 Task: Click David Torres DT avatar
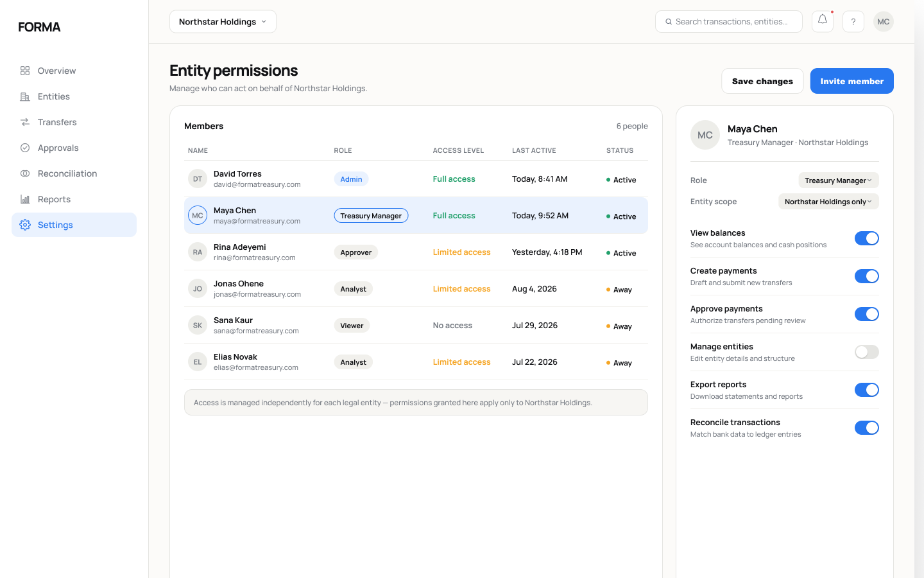pos(198,179)
